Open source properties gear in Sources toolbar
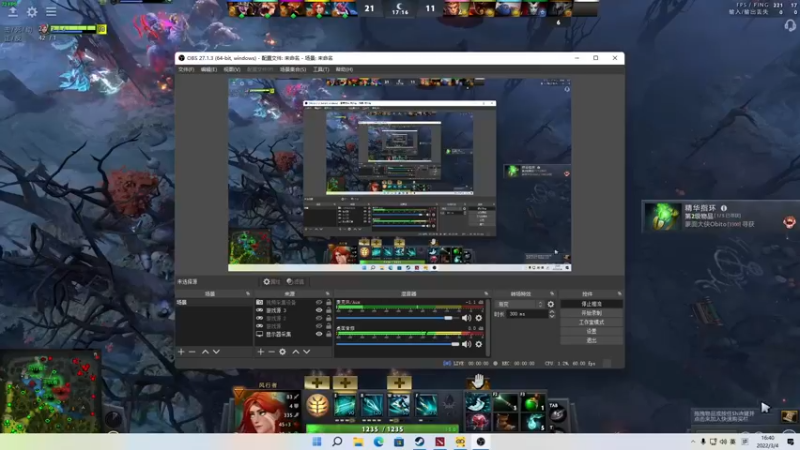Viewport: 800px width, 450px height. click(283, 352)
